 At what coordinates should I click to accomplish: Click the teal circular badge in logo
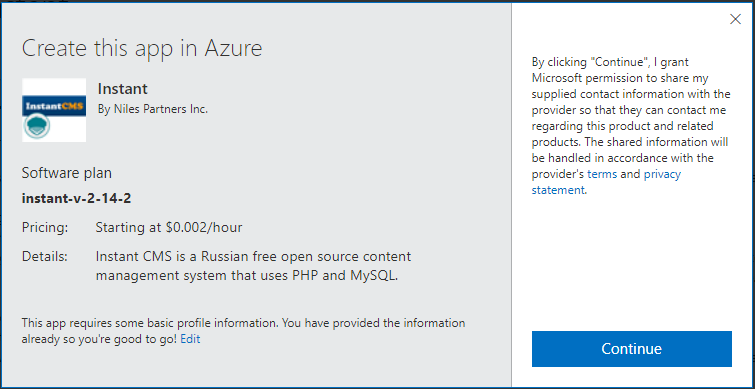(x=37, y=127)
